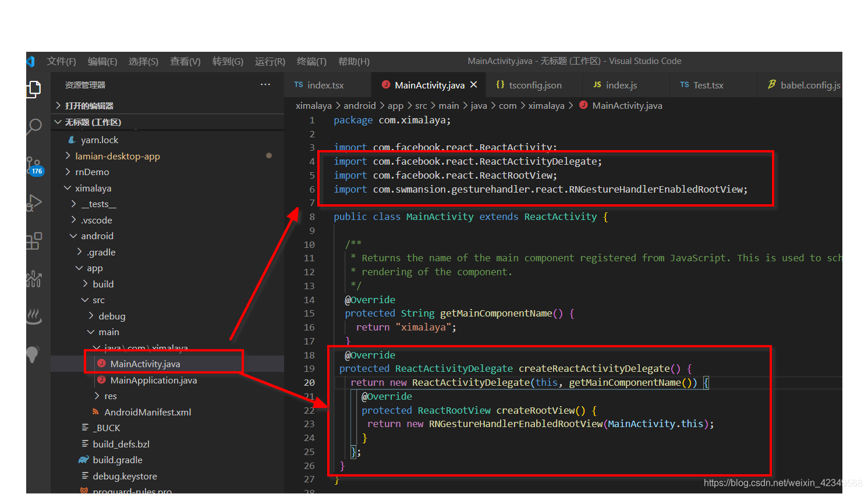This screenshot has width=868, height=494.
Task: Open Source Control with 176 badge
Action: (34, 165)
